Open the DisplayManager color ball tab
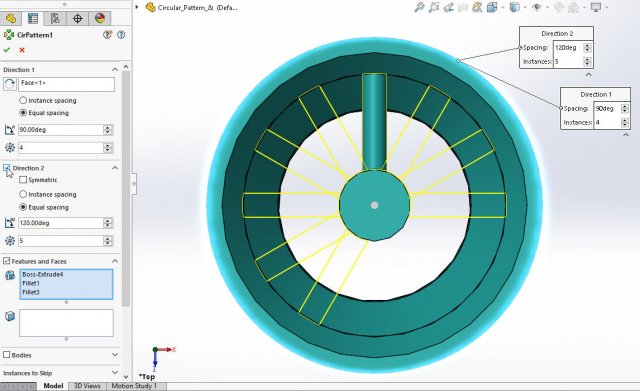 tap(100, 18)
